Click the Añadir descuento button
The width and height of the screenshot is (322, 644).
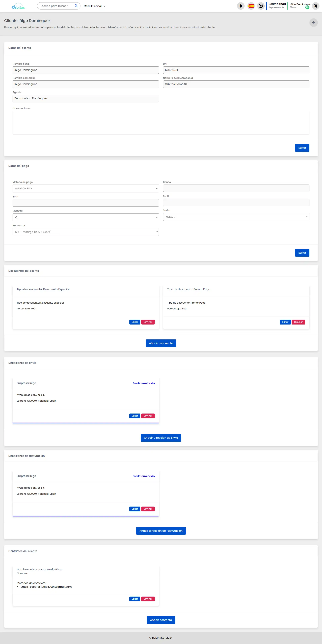(161, 343)
